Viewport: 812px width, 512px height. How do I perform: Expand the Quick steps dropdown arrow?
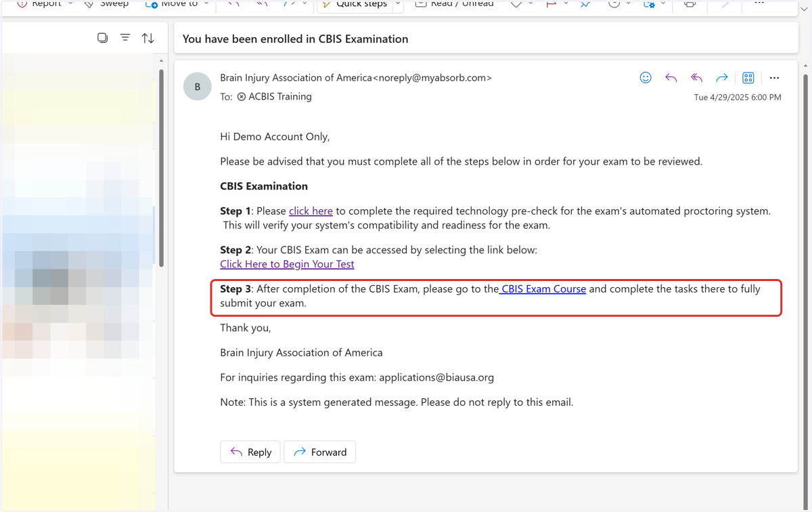point(398,4)
